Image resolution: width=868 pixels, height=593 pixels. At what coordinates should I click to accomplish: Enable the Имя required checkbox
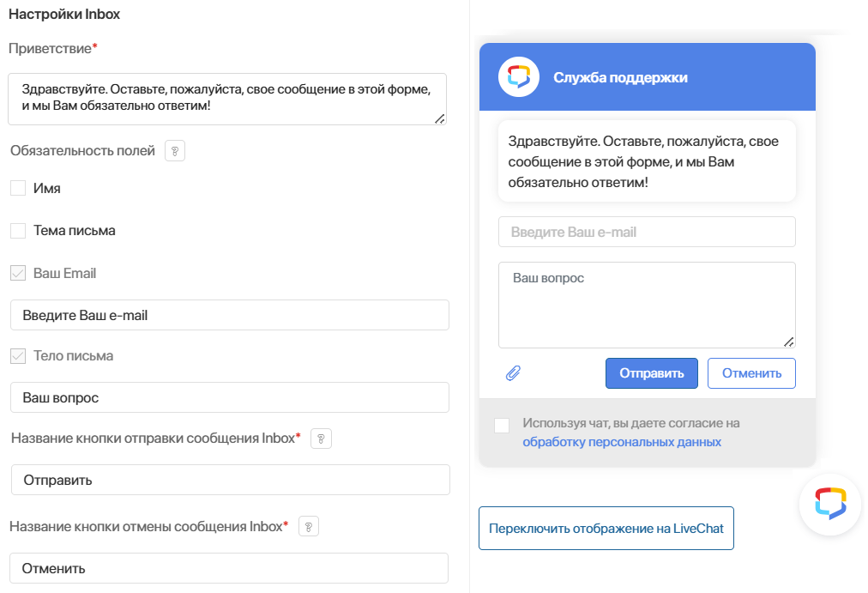pos(18,188)
